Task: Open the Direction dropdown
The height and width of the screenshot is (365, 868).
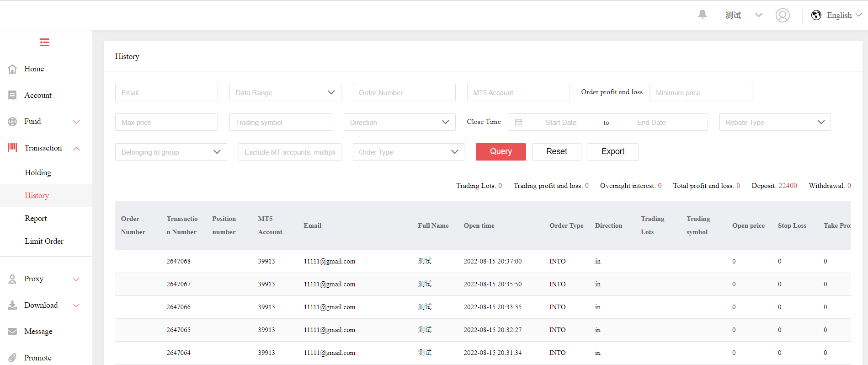Action: (399, 122)
